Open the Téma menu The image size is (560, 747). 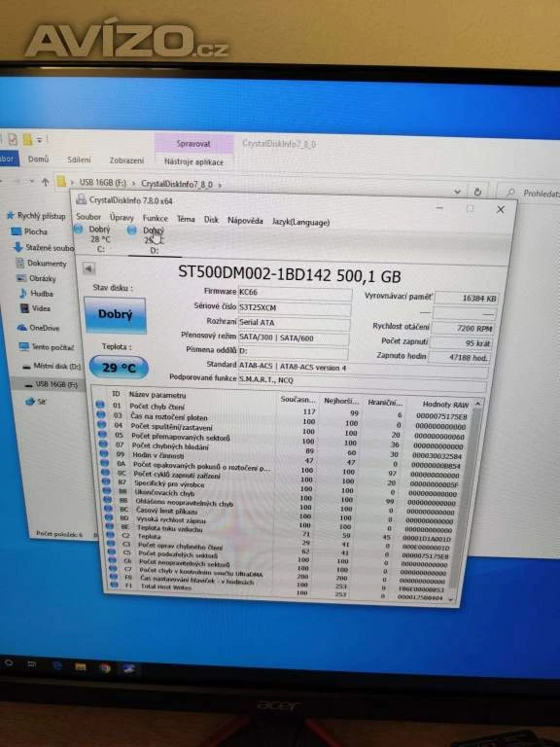click(x=186, y=219)
